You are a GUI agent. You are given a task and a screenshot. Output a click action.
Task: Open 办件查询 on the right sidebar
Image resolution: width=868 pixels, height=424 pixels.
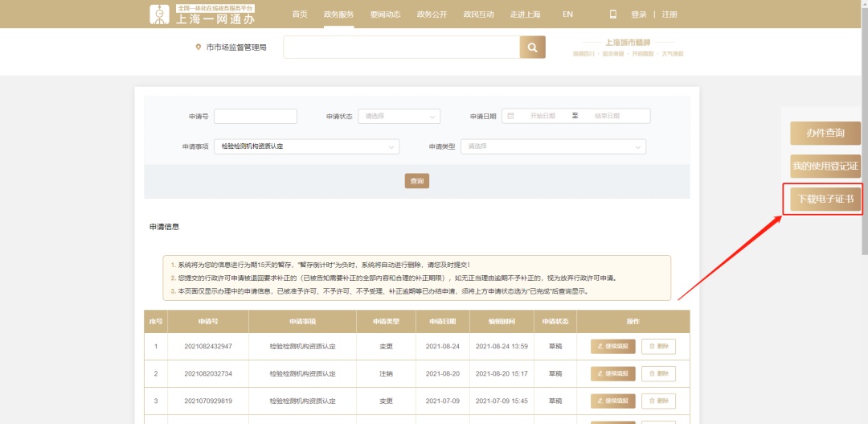tap(825, 134)
